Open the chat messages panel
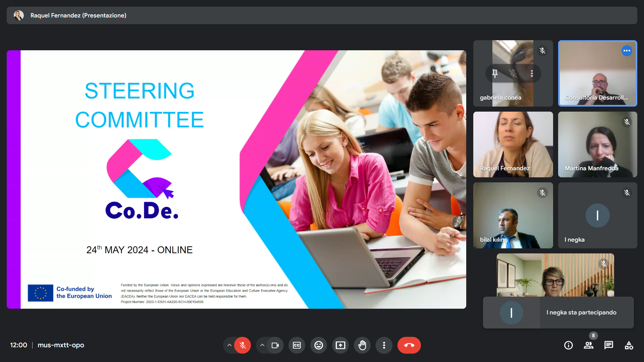 pos(609,345)
